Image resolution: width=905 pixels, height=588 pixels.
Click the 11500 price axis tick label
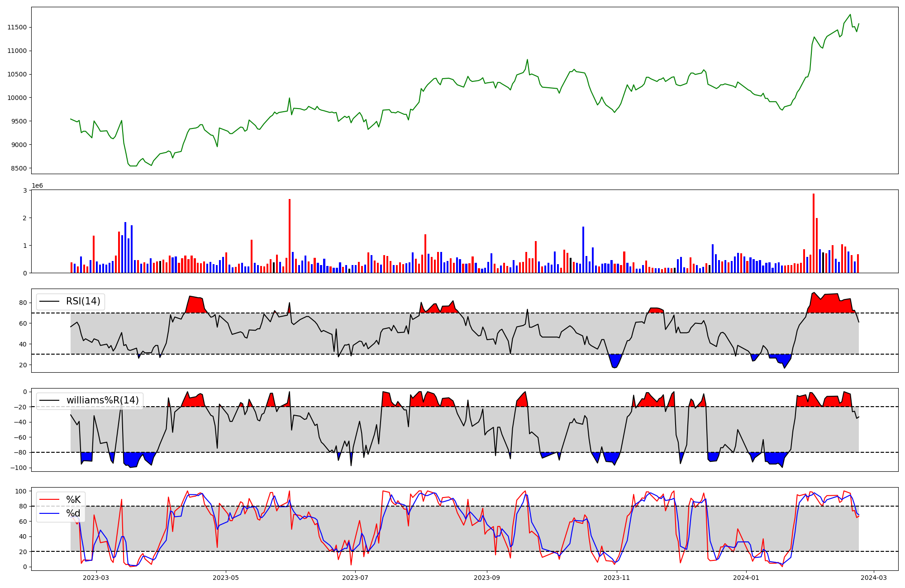(17, 27)
